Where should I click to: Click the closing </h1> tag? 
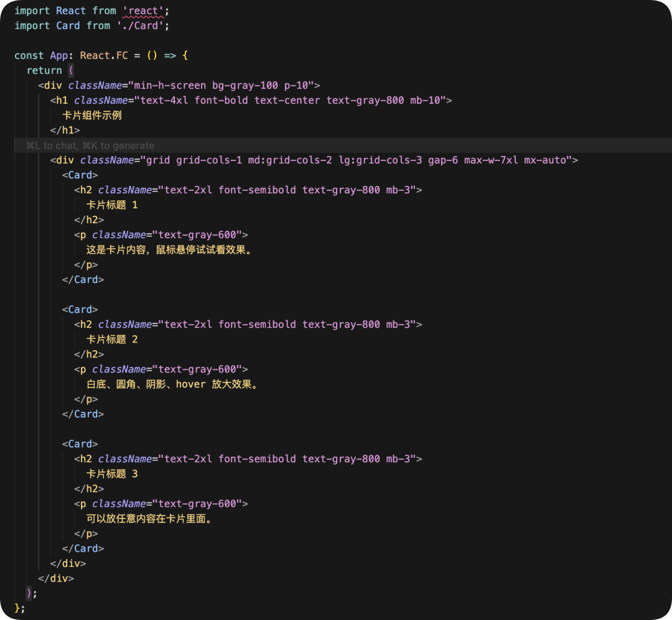65,130
